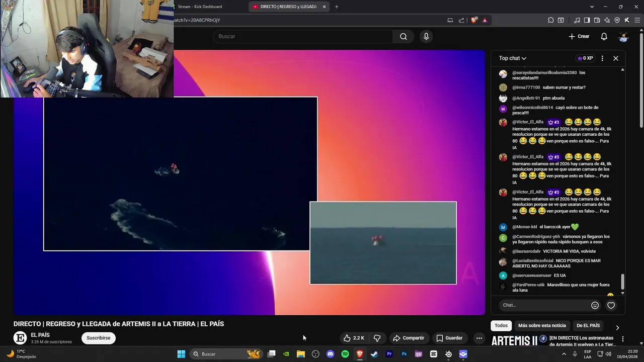Open Brave Leo AI sparkle icon
The height and width of the screenshot is (362, 644).
[607, 20]
